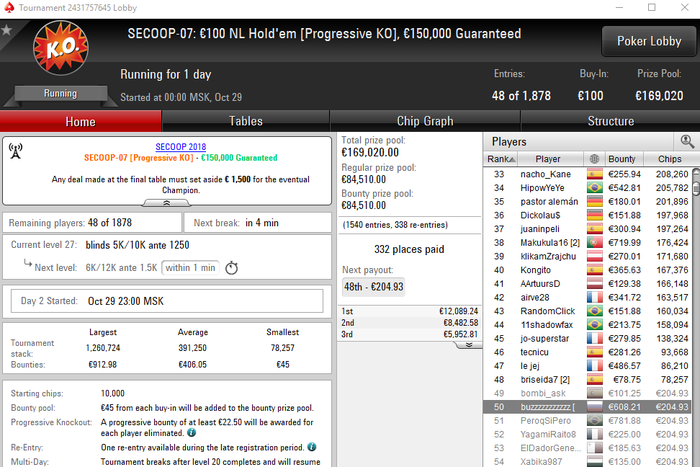Sort the players list by Player name
This screenshot has width=700, height=467.
[548, 159]
